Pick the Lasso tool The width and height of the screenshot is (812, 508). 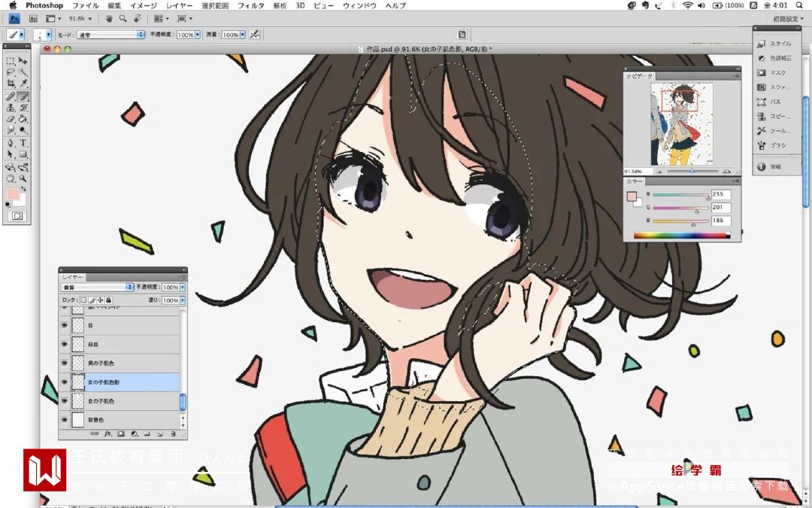[x=11, y=72]
